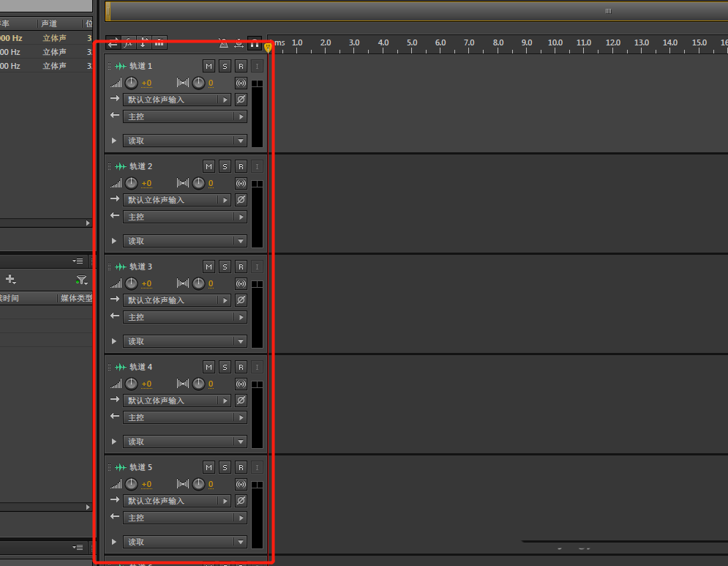This screenshot has height=566, width=728.
Task: Show the inputs/outputs view in track toolbar
Action: coord(113,43)
